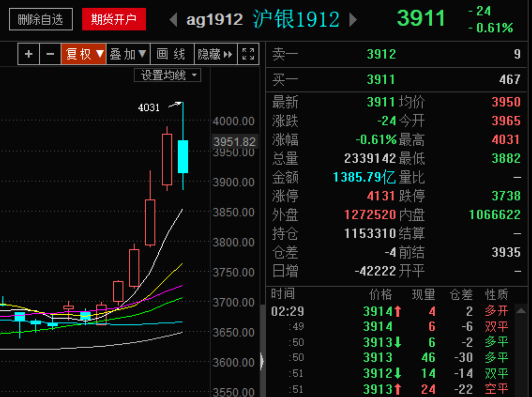
Task: Select the 02:29 trade row time
Action: click(x=287, y=311)
